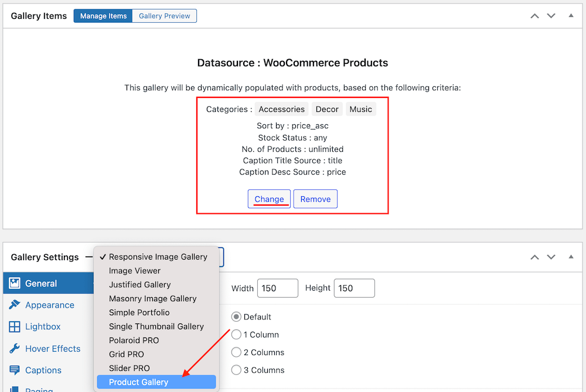Click the Music category tag
This screenshot has height=392, width=586.
coord(360,109)
